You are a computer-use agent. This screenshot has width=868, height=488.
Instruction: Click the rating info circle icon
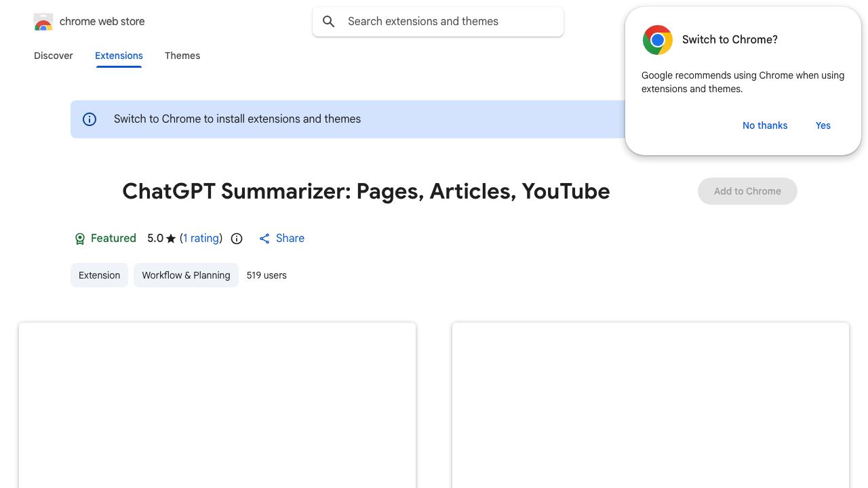coord(237,239)
